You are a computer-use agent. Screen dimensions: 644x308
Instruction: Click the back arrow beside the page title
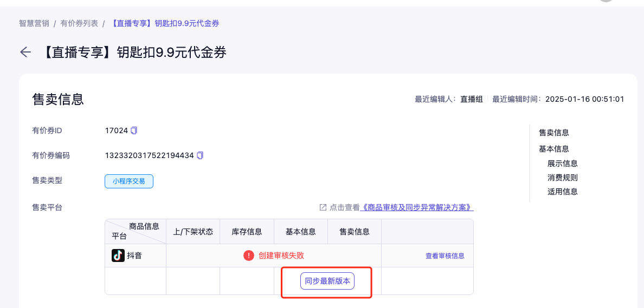click(25, 52)
